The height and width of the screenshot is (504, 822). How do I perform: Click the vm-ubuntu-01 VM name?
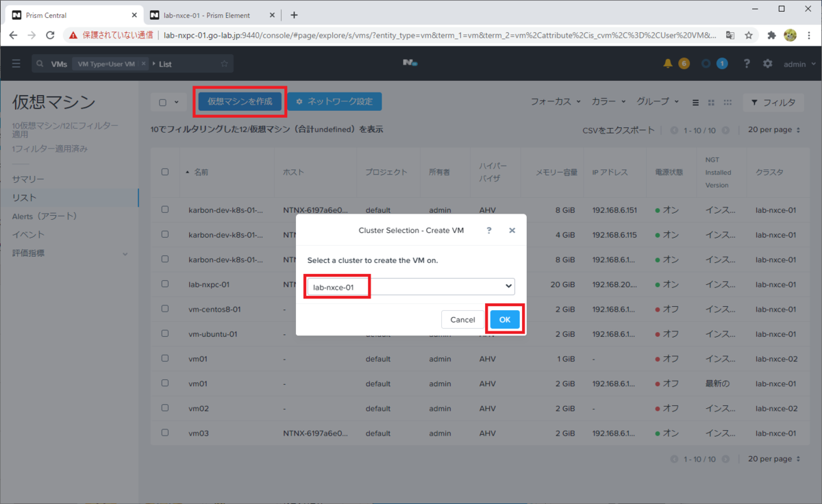(213, 333)
